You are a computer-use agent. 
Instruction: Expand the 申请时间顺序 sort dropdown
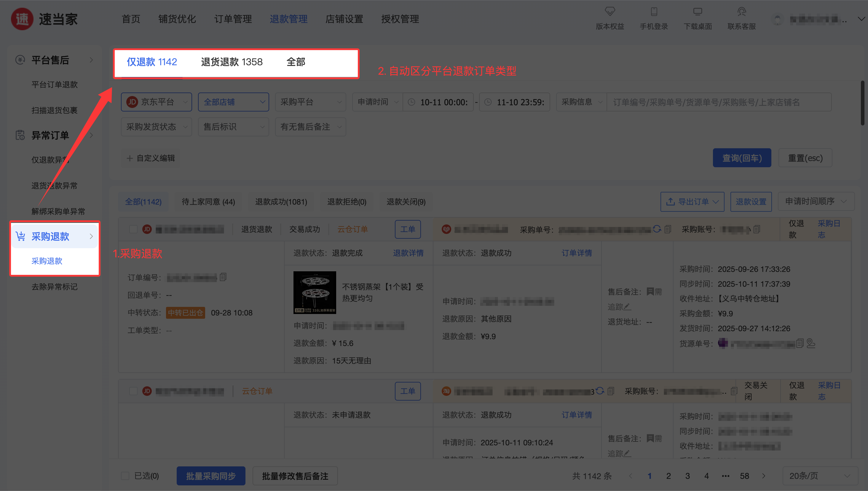point(816,201)
